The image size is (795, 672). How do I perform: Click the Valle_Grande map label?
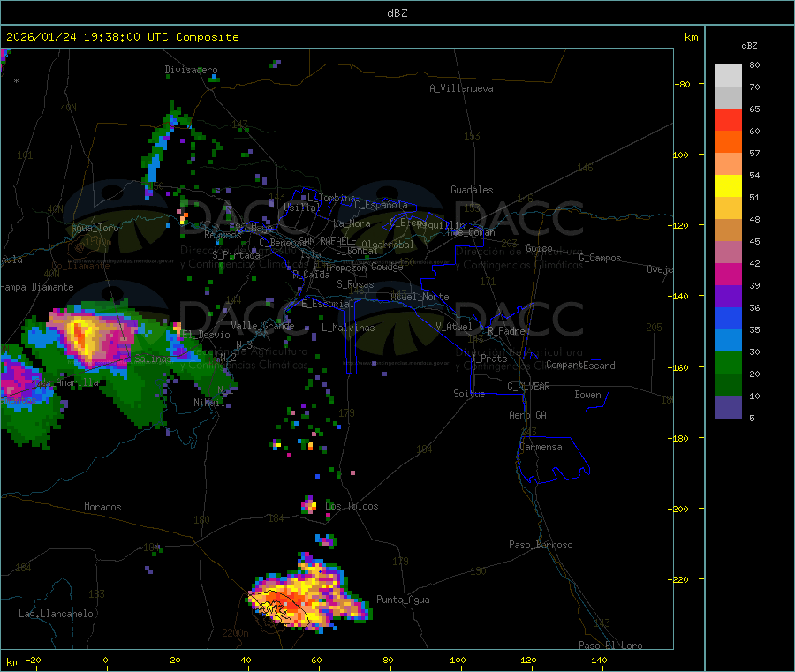click(262, 326)
